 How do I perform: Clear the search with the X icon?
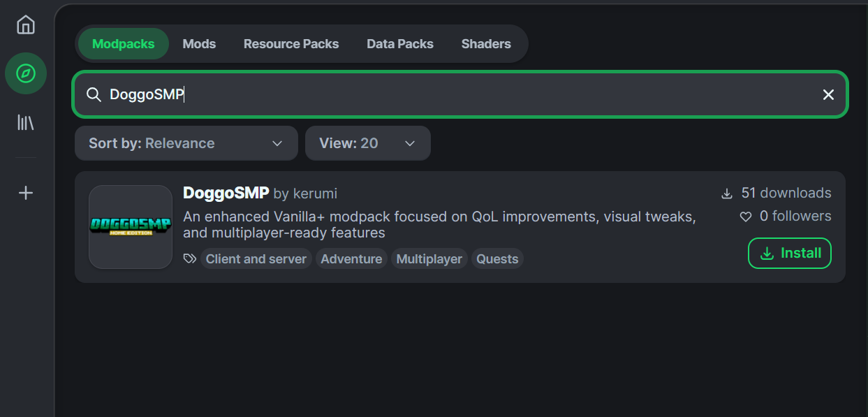pos(828,94)
